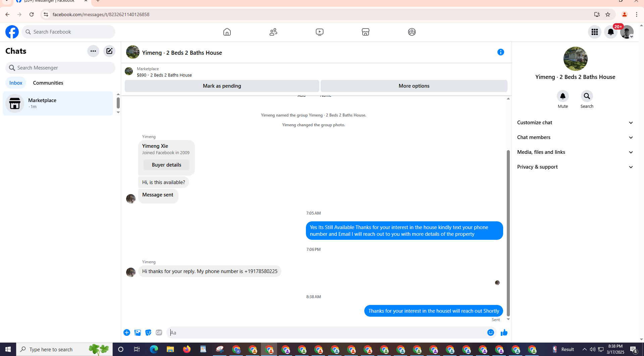This screenshot has width=644, height=356.
Task: Open the emoji picker
Action: pos(491,332)
